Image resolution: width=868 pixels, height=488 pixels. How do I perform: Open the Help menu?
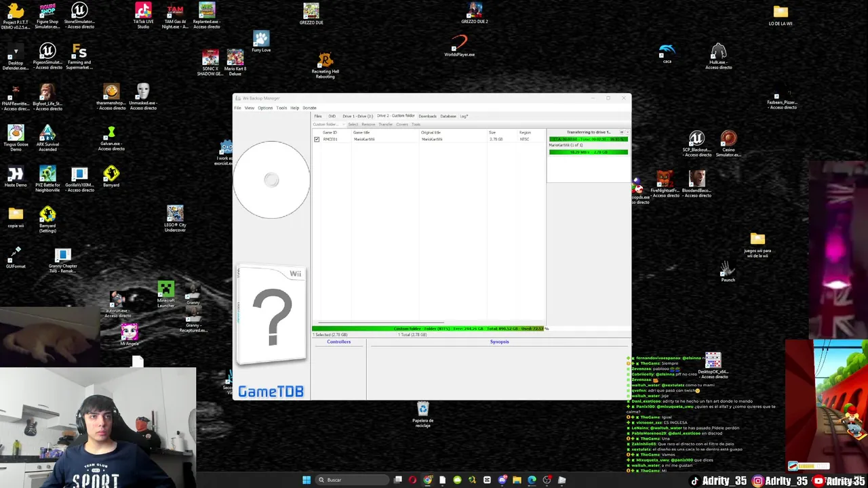(x=294, y=108)
